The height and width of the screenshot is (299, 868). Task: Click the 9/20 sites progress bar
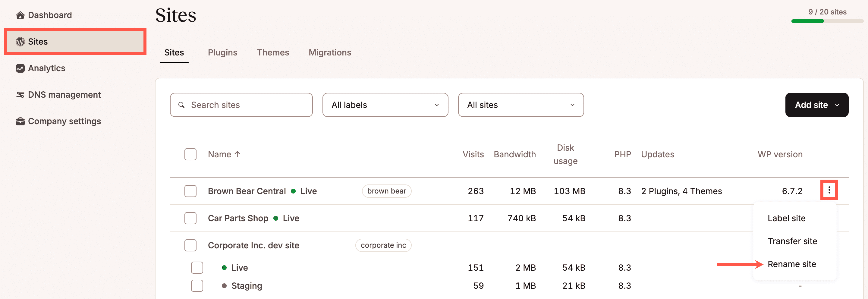click(827, 21)
